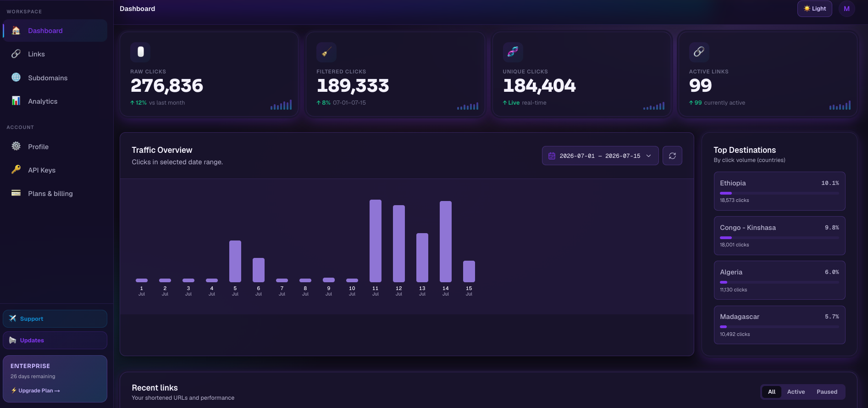Click the '26 days remaining' text

pos(33,376)
